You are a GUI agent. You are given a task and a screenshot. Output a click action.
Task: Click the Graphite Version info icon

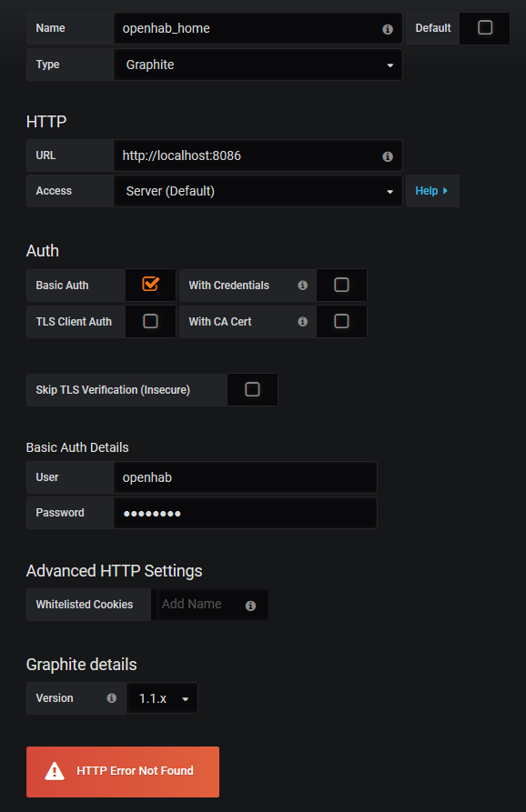point(111,698)
